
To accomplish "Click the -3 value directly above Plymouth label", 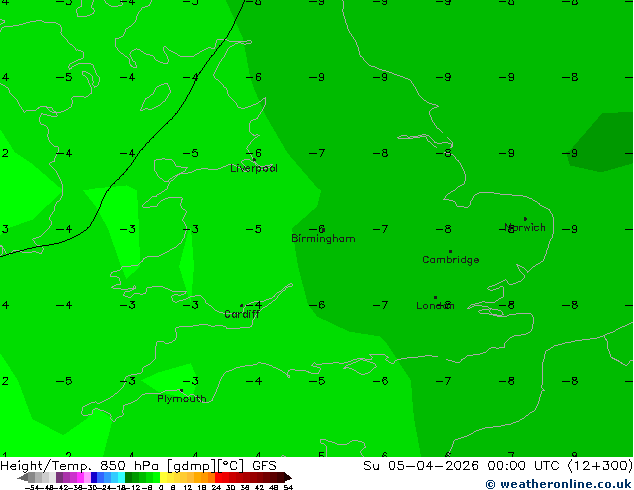I will (190, 381).
